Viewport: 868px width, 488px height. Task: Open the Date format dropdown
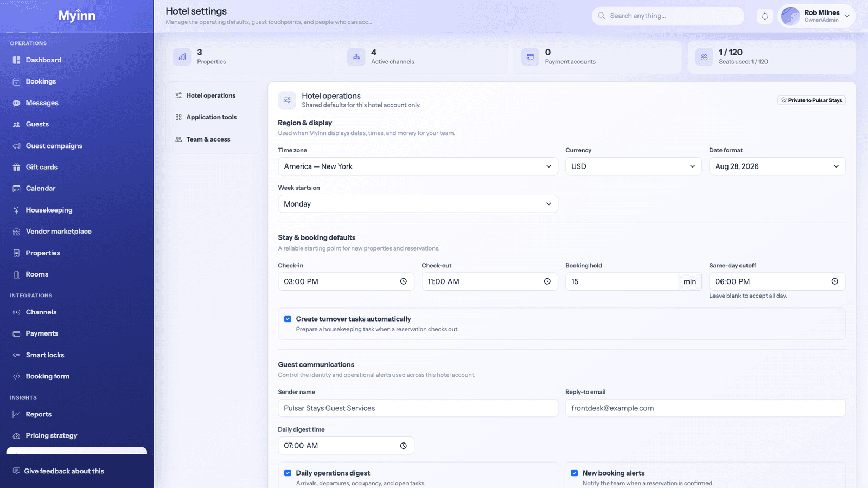(777, 166)
